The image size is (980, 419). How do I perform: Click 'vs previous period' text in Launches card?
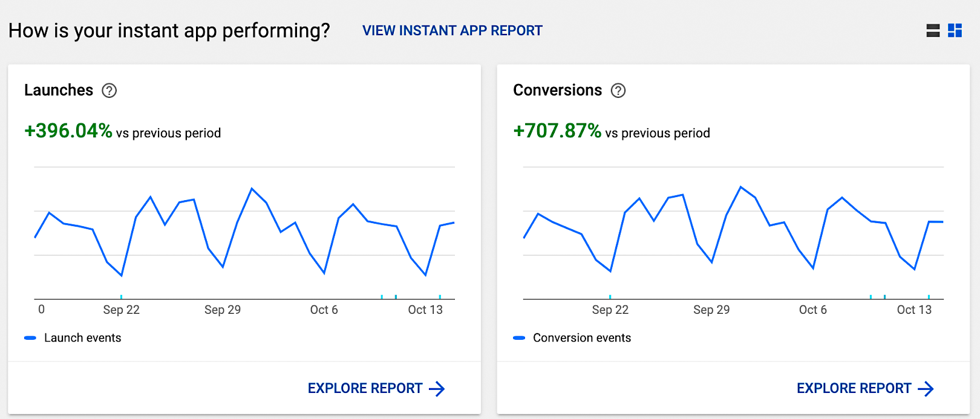pyautogui.click(x=168, y=133)
